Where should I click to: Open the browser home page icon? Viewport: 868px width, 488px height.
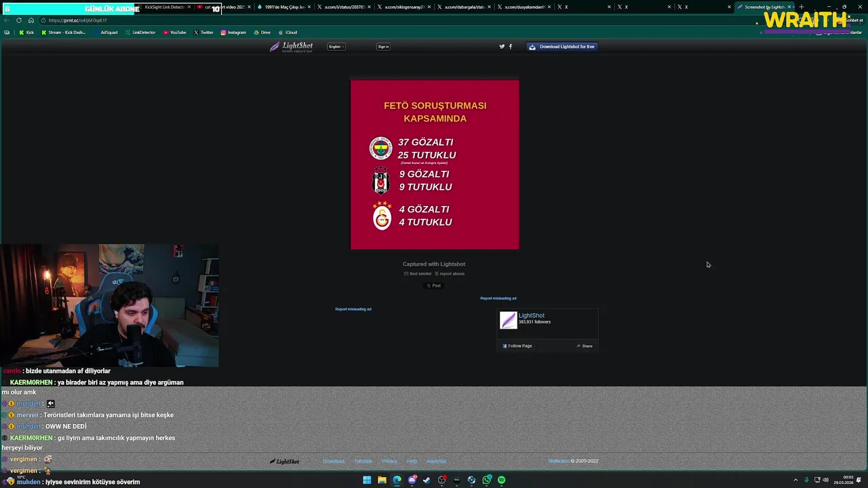tap(31, 20)
